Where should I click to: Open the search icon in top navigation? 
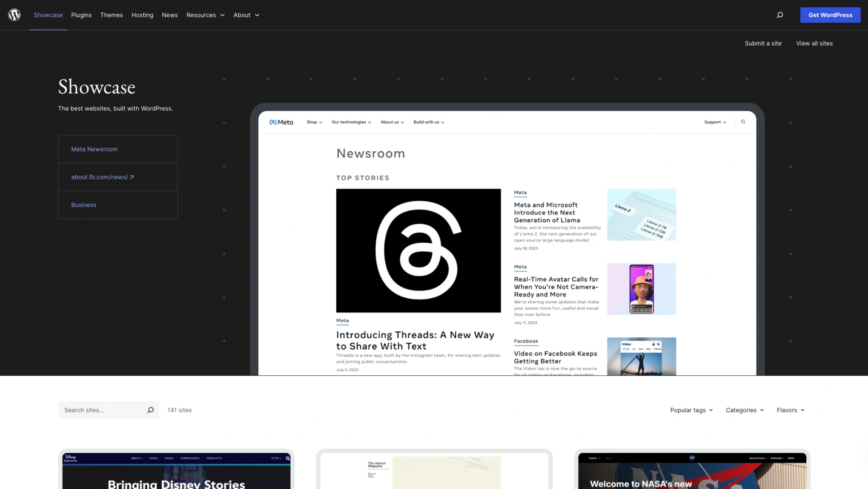[x=780, y=15]
